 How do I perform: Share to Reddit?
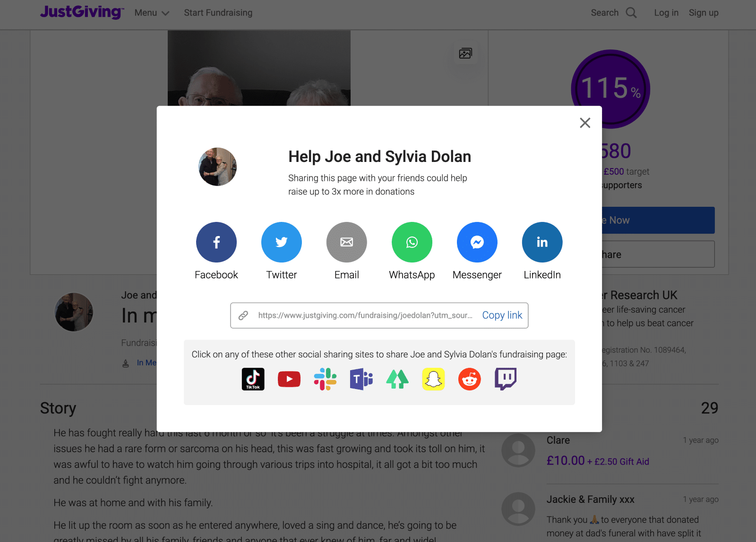click(x=470, y=379)
